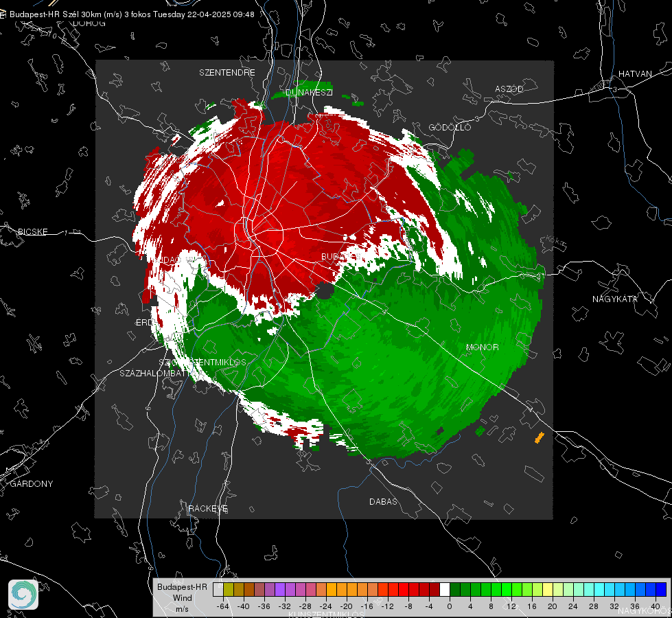
Task: Click the '-24' legend value
Action: [x=326, y=606]
